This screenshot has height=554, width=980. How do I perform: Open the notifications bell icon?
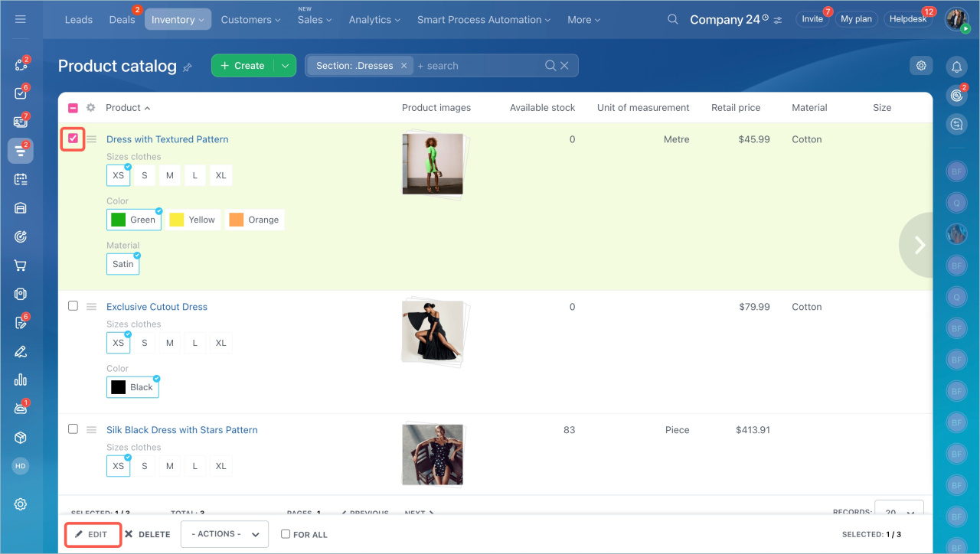pos(956,67)
